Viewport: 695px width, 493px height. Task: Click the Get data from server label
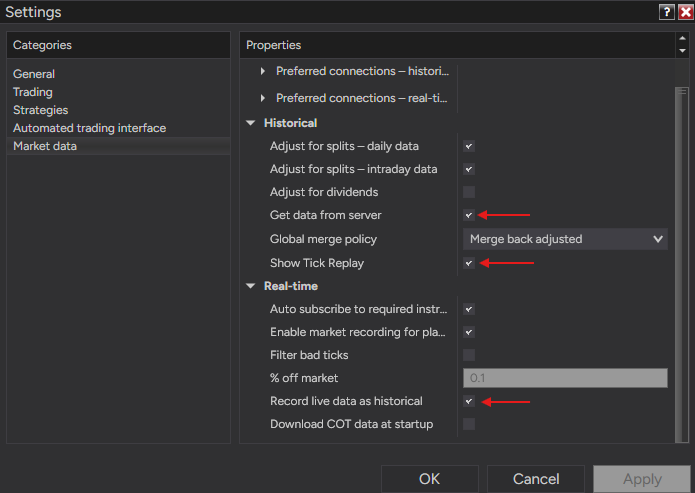[x=326, y=215]
